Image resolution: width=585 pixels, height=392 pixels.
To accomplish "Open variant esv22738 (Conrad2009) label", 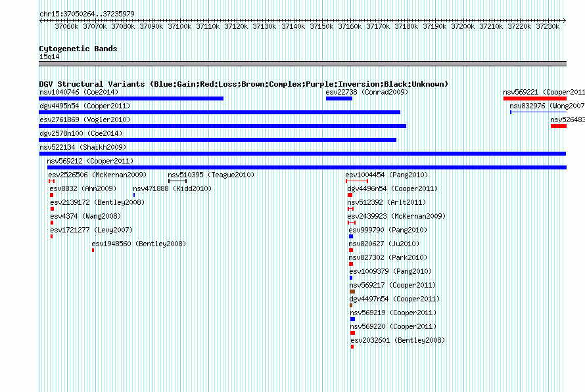I will pyautogui.click(x=367, y=92).
